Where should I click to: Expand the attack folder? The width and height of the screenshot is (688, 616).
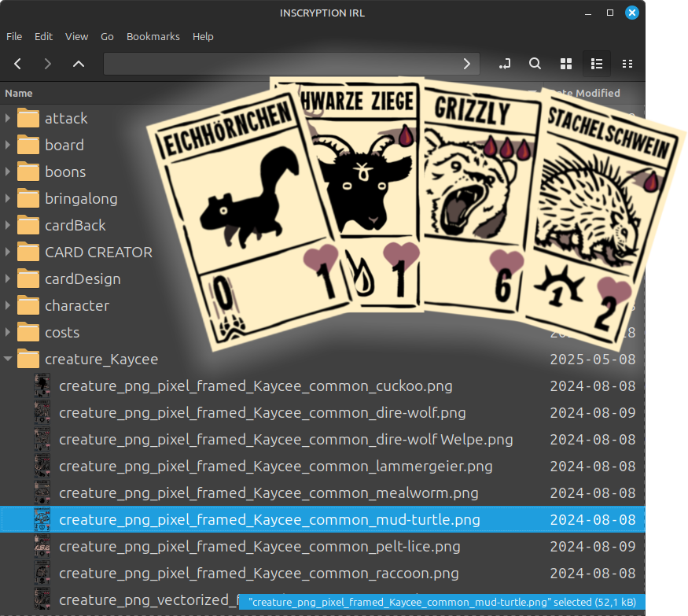point(7,118)
